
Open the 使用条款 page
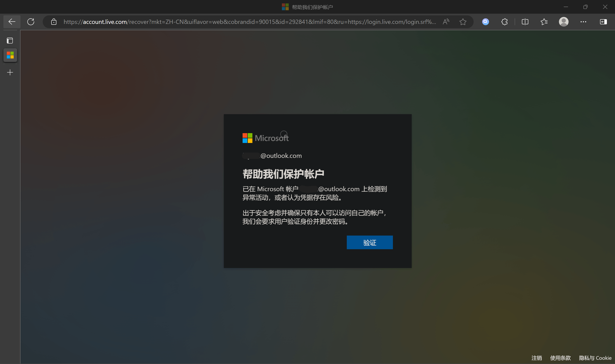pos(560,358)
